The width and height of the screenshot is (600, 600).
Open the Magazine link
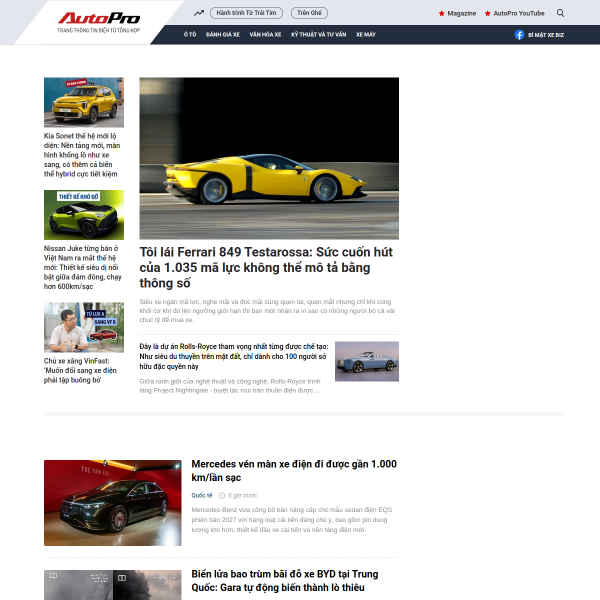[x=461, y=13]
